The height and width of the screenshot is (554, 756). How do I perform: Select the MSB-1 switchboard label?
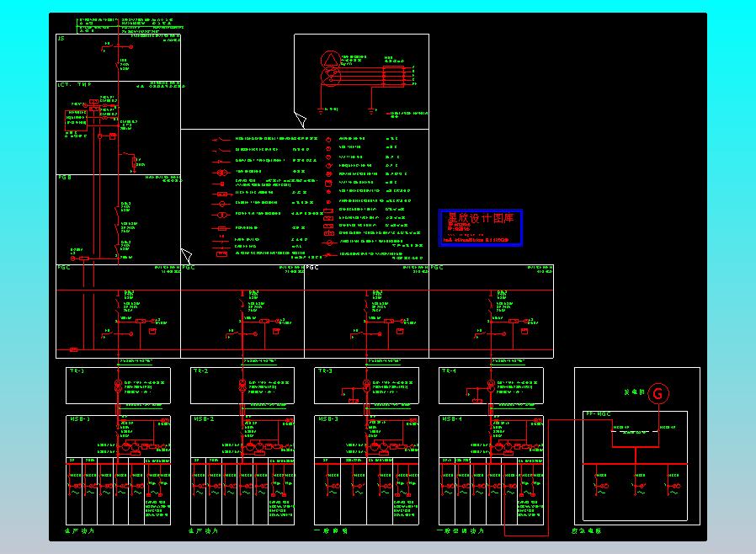click(78, 418)
